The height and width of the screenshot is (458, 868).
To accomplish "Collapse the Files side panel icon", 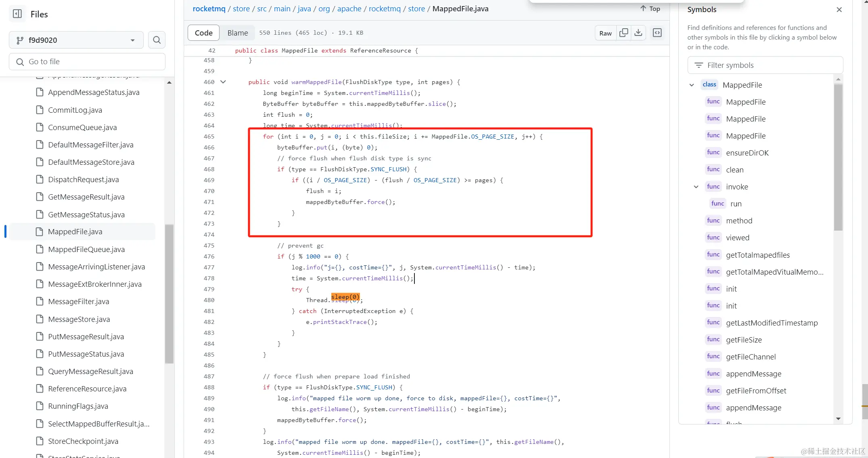I will (x=17, y=14).
